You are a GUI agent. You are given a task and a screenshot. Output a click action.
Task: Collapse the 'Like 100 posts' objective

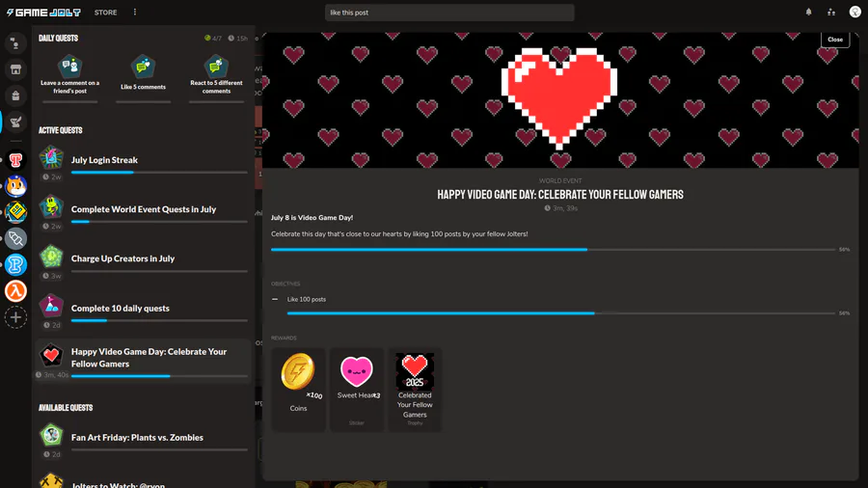pos(275,299)
